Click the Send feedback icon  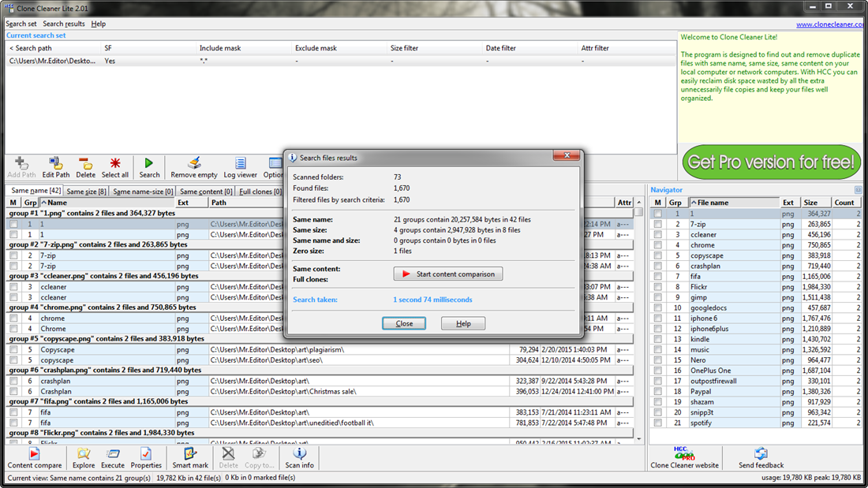pyautogui.click(x=761, y=454)
